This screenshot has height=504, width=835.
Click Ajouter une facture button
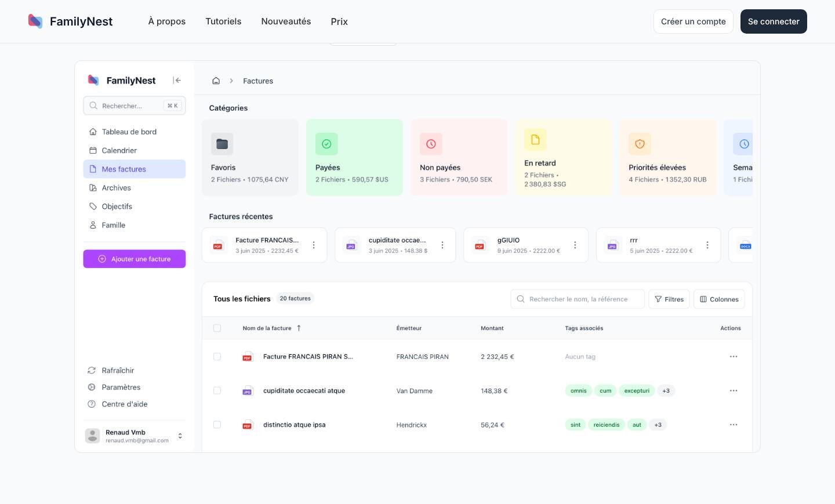[134, 259]
